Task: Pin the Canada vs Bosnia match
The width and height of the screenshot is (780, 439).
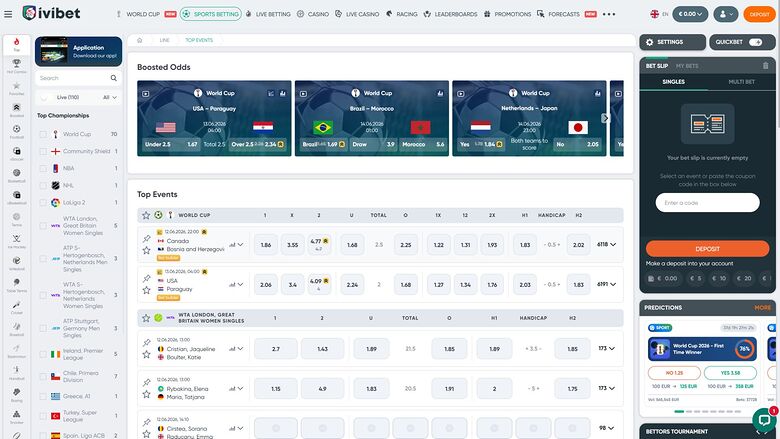Action: tap(146, 239)
